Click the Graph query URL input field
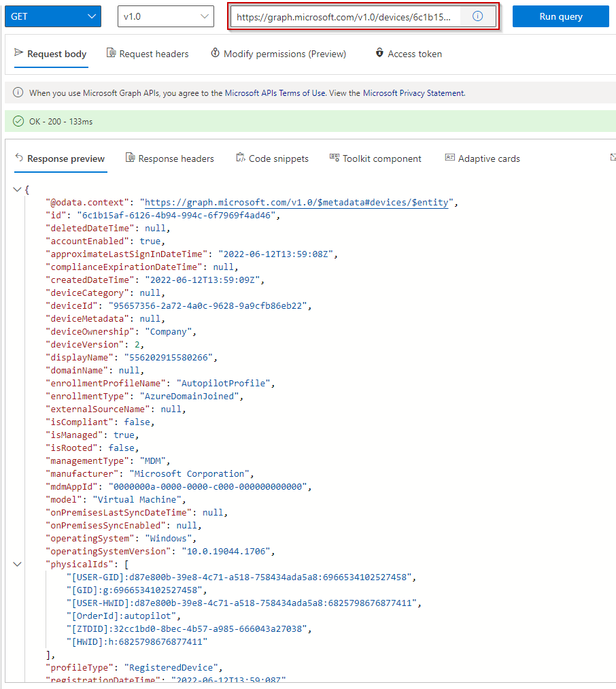Viewport: 616px width, 689px height. coord(344,17)
